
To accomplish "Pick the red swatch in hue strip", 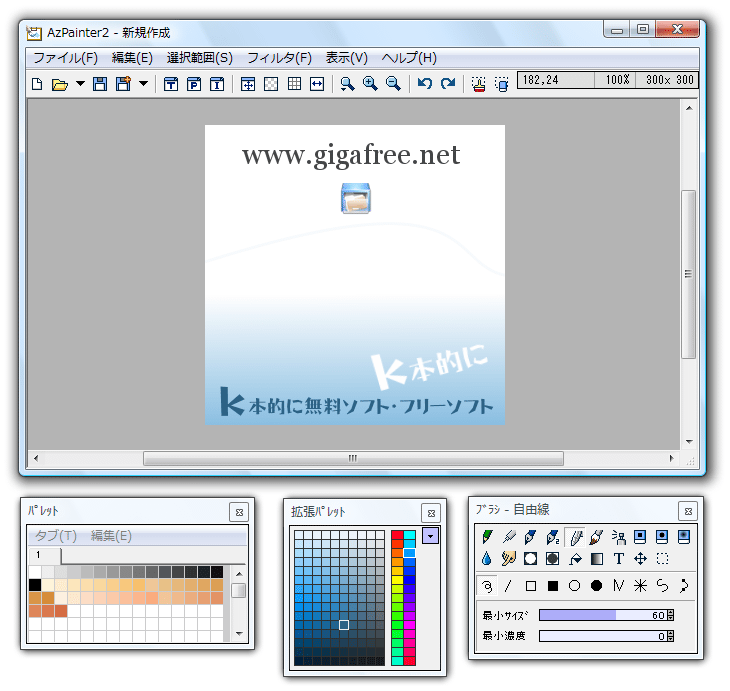I will [397, 535].
